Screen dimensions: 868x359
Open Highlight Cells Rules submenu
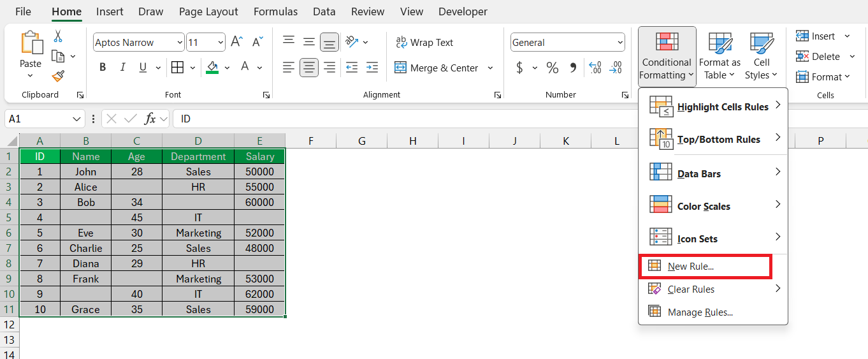(713, 106)
